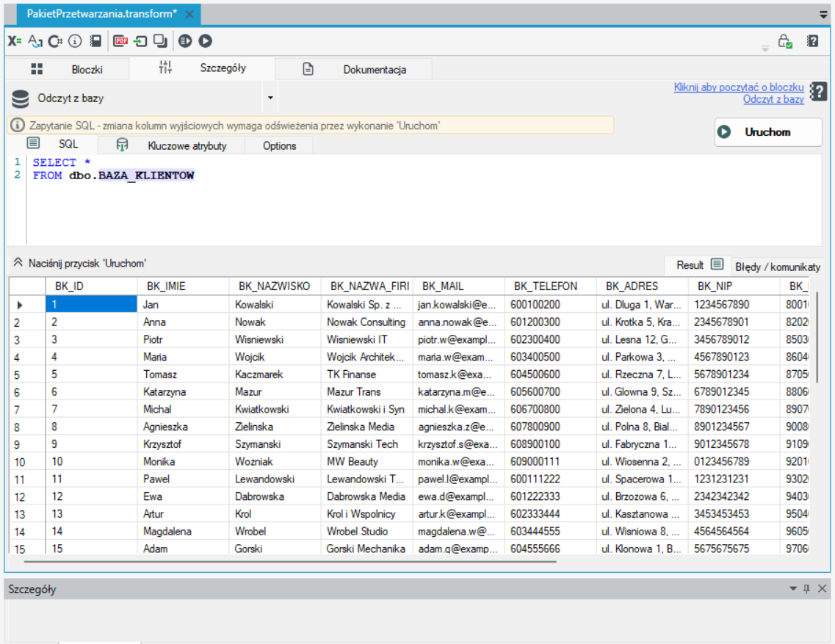Screen dimensions: 835x644
Task: Click the PDF export toolbar icon
Action: (121, 41)
